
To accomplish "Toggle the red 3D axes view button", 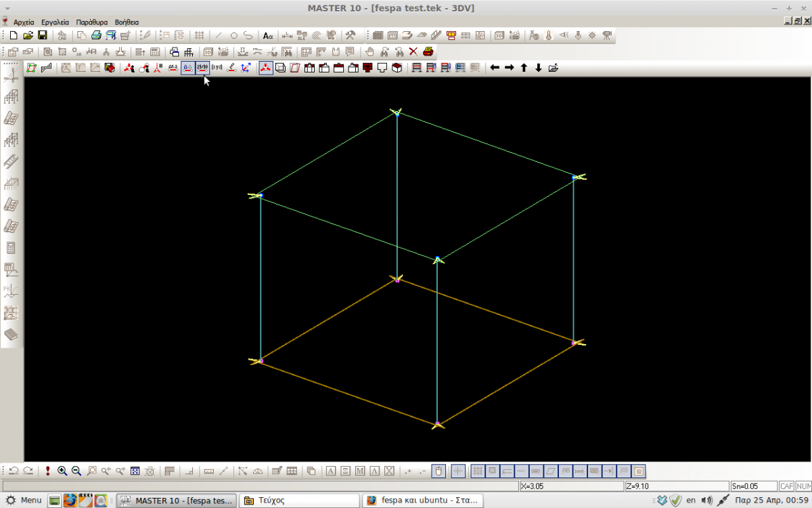I will point(266,68).
